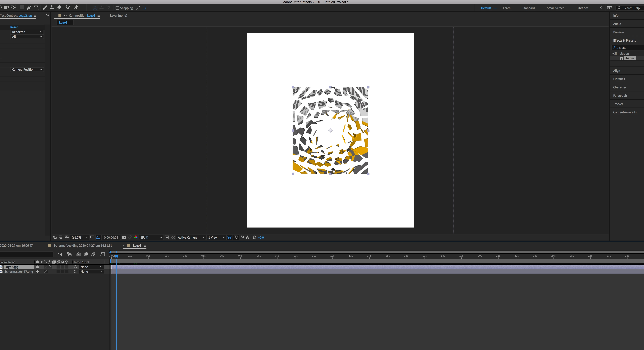Switch to the Learn workspace
This screenshot has height=350, width=644.
point(507,8)
